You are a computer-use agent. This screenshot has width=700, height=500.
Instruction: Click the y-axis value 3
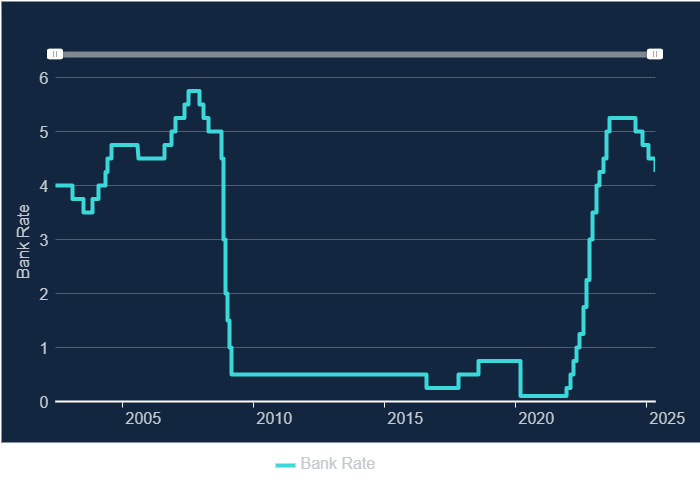[x=43, y=241]
